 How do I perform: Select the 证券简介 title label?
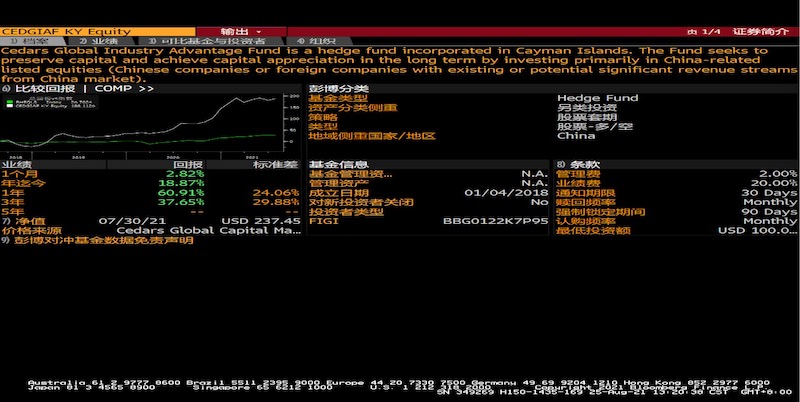[767, 31]
